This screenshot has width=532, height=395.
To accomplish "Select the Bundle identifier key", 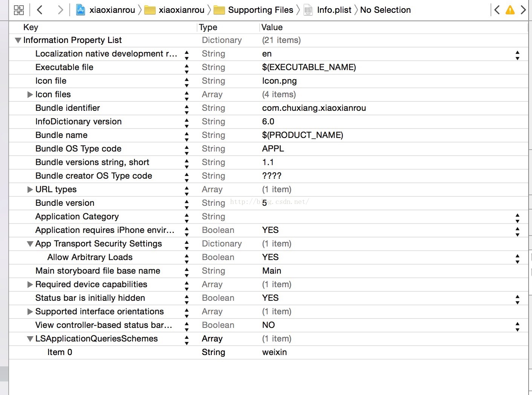I will (x=67, y=108).
